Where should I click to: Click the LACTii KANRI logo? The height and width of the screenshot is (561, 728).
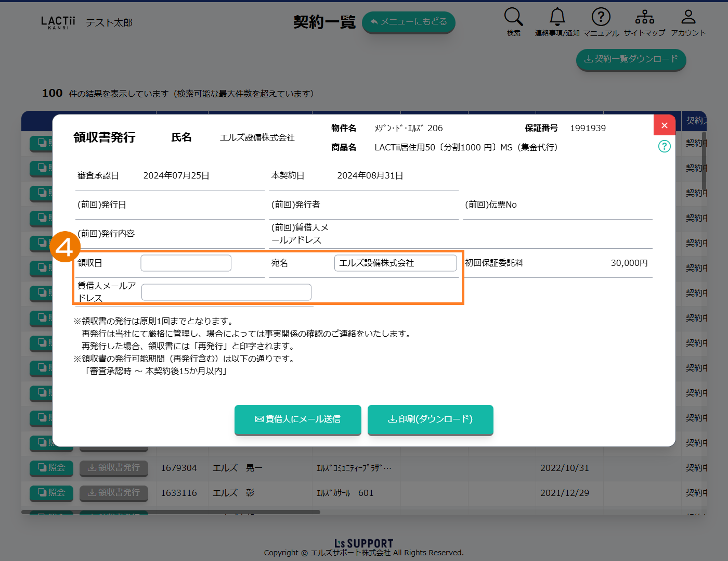58,22
